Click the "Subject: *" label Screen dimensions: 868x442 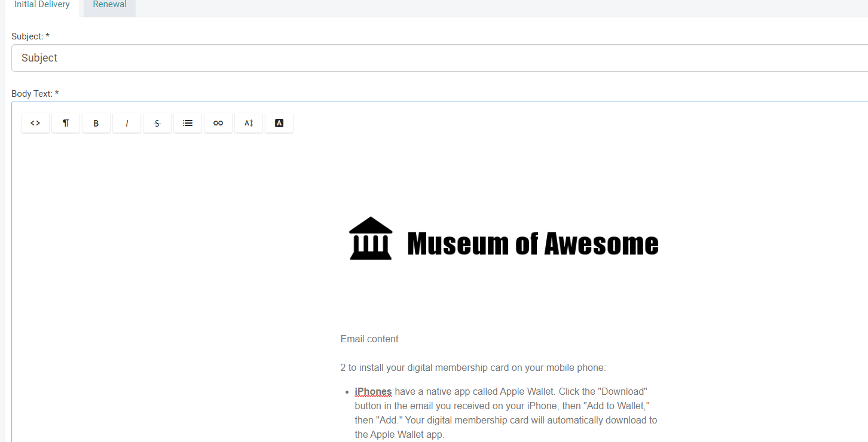point(30,36)
